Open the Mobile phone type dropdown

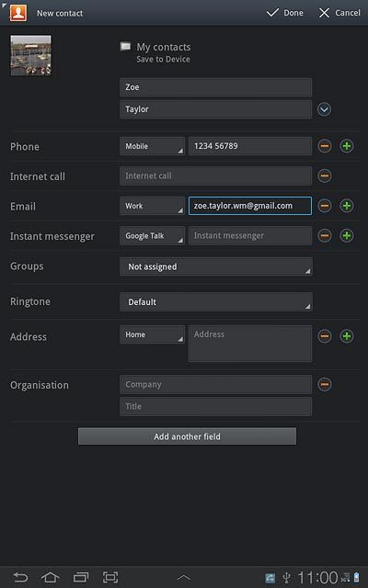click(x=152, y=146)
